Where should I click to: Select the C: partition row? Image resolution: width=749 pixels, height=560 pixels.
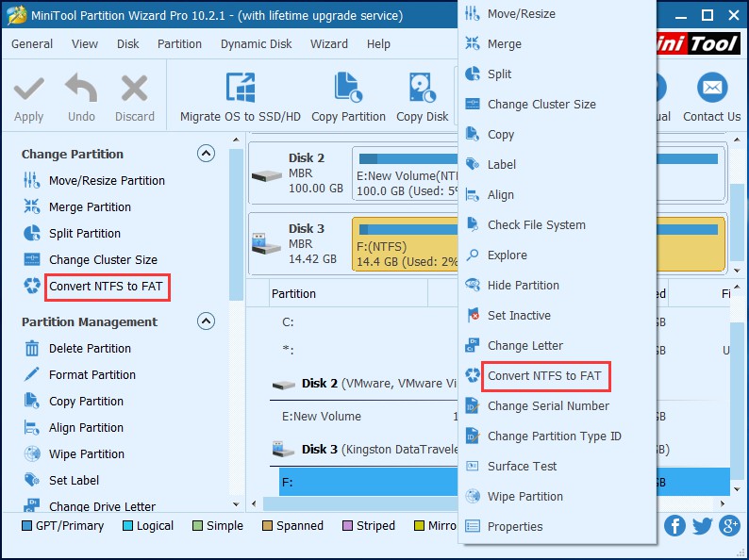[363, 322]
